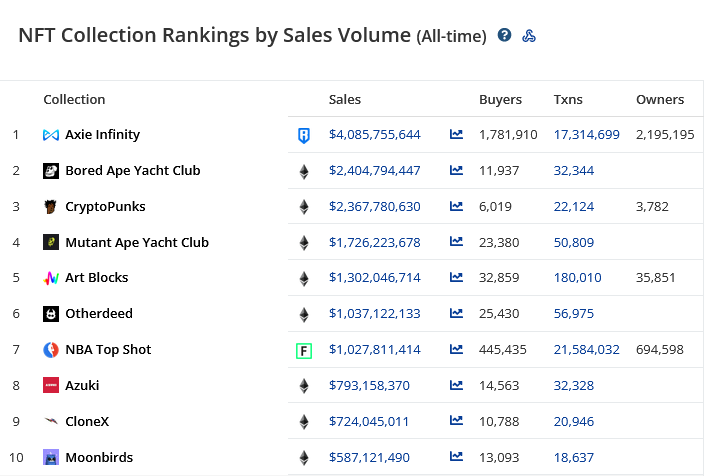Open the Mutant Ape Yacht Club collection
This screenshot has width=706, height=476.
pyautogui.click(x=137, y=242)
